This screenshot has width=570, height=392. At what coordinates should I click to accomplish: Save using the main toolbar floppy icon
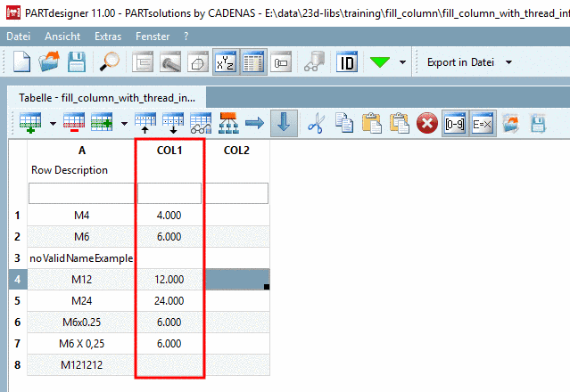click(77, 62)
